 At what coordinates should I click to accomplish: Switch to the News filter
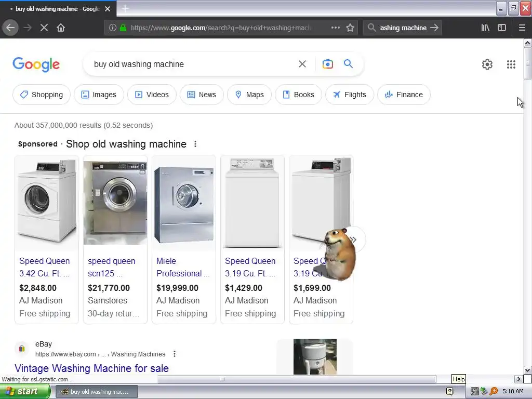tap(202, 95)
